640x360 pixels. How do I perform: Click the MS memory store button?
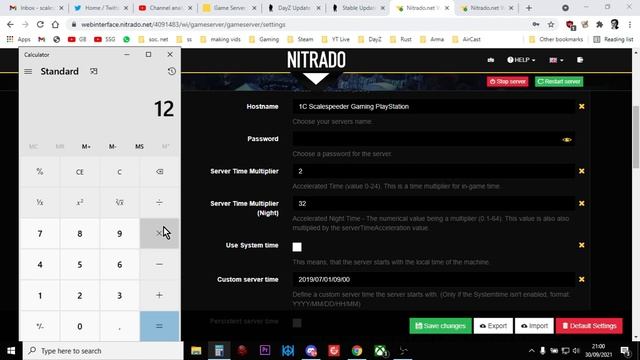[139, 147]
